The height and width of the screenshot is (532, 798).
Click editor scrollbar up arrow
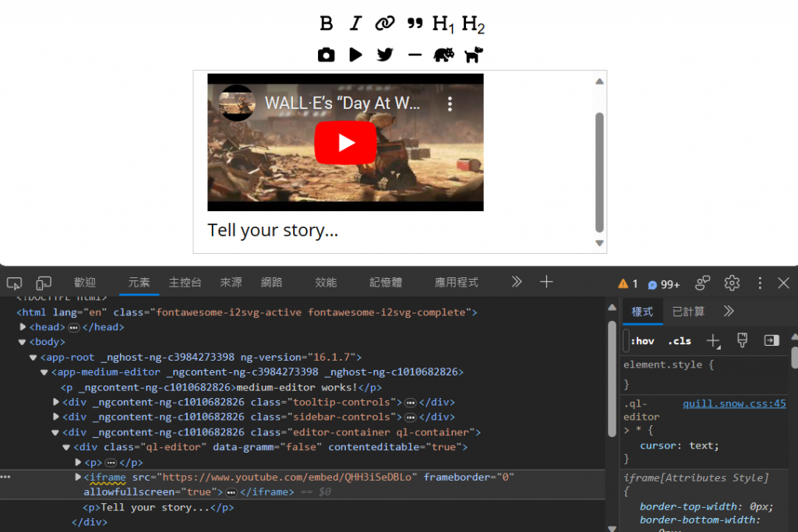pyautogui.click(x=599, y=81)
